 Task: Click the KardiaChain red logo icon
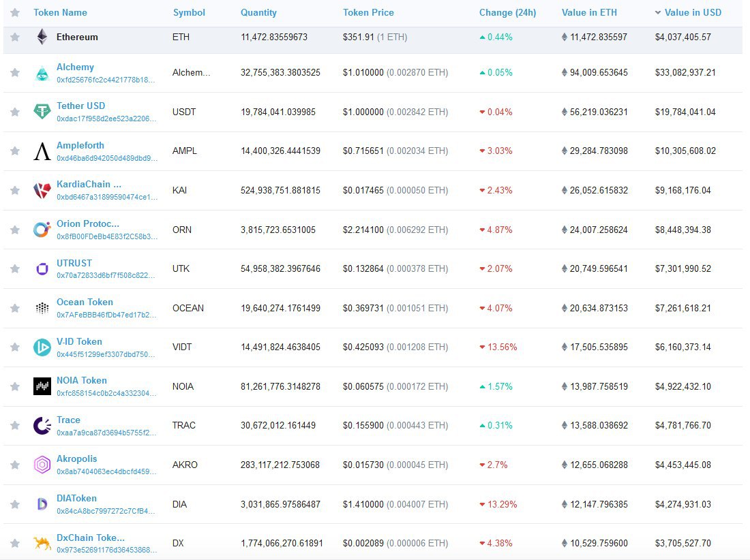coord(42,191)
